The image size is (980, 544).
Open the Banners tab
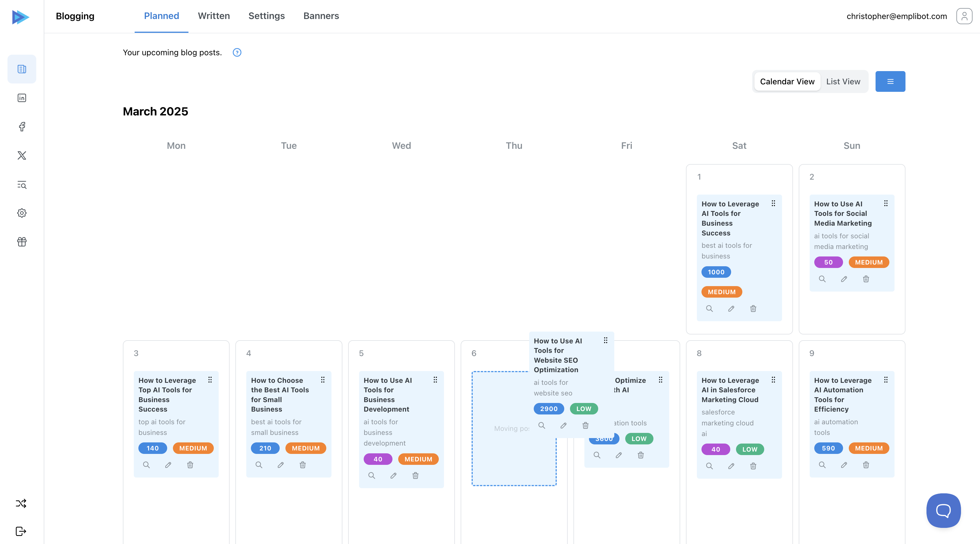(321, 16)
